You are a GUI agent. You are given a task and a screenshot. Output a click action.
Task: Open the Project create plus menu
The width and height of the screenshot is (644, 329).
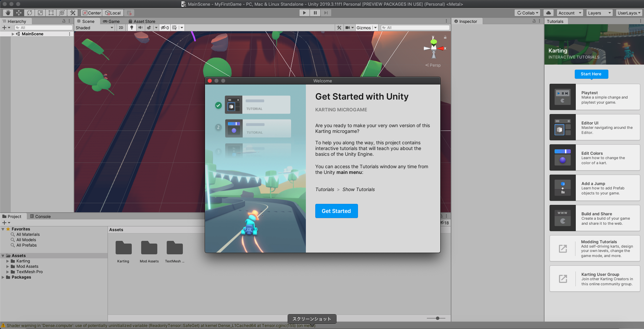6,223
